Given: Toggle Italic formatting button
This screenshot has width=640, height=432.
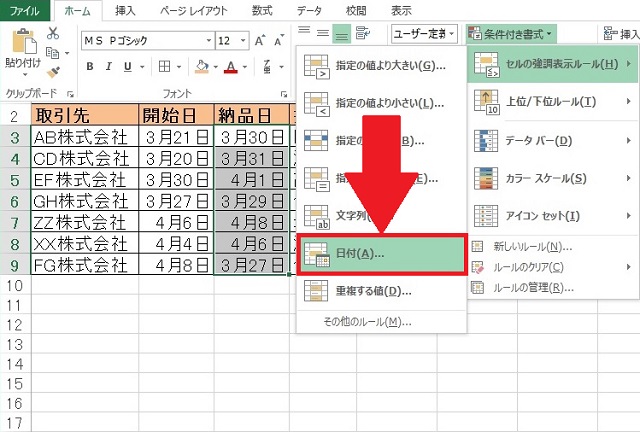Looking at the screenshot, I should click(109, 67).
